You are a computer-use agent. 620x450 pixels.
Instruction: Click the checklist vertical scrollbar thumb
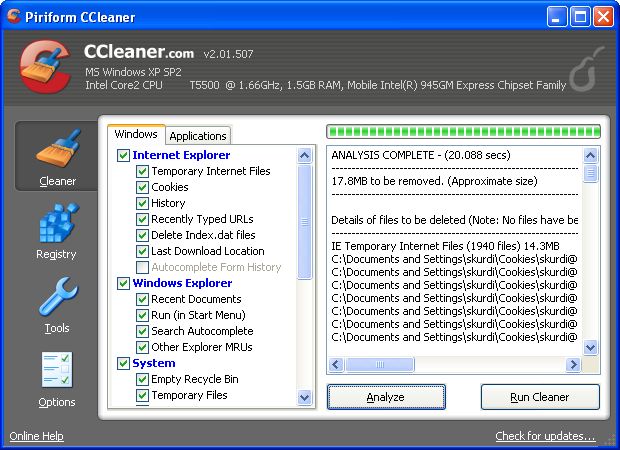point(304,222)
